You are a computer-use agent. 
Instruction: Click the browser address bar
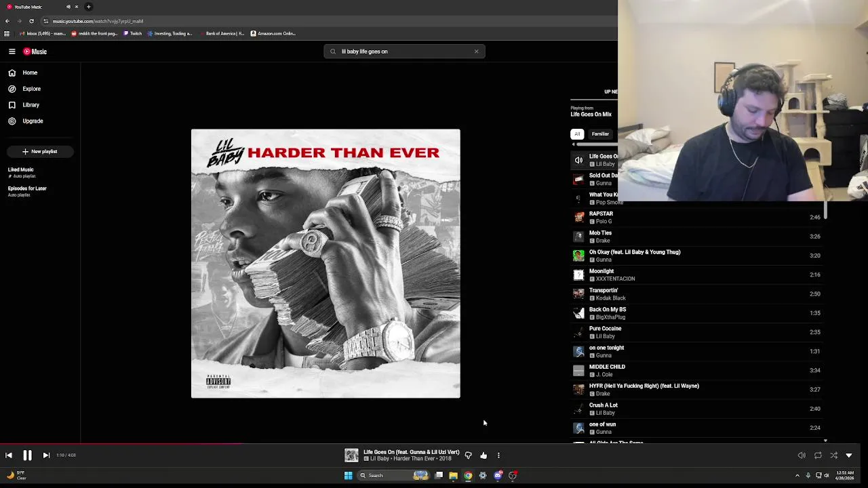tap(325, 21)
